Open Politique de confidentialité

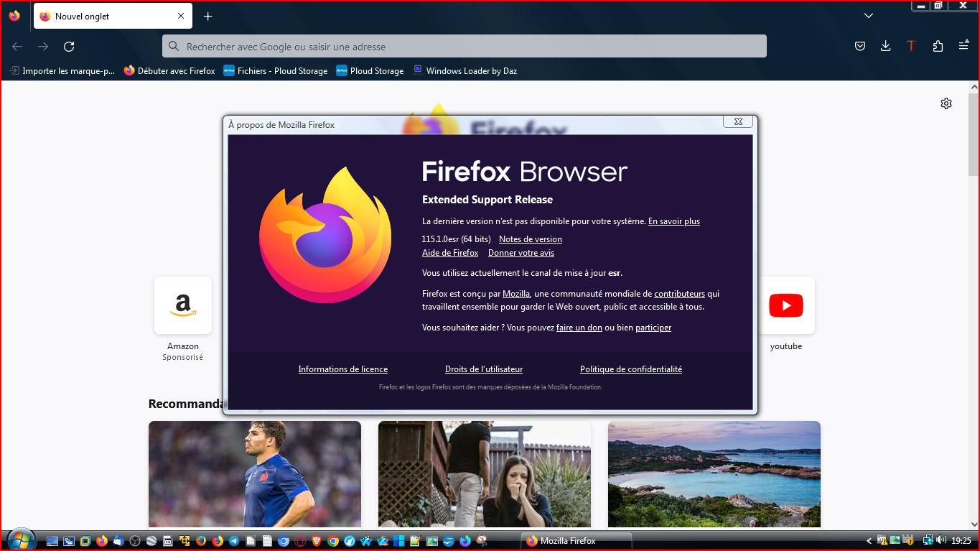pos(631,369)
